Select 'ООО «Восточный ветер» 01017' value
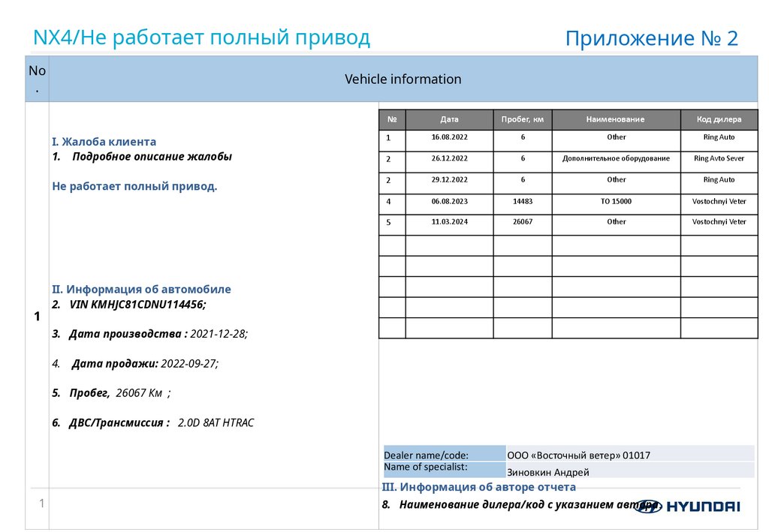Image resolution: width=769 pixels, height=532 pixels. (x=579, y=455)
